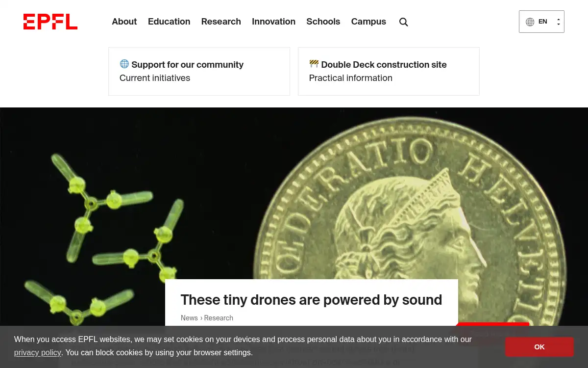Open the EN language dropdown
Screen dimensions: 588x368
tap(541, 22)
